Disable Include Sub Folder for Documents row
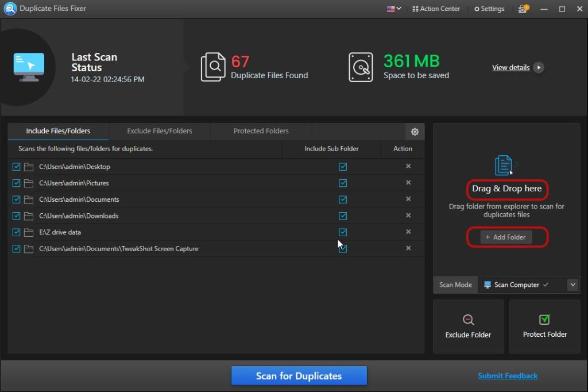The image size is (588, 392). (x=343, y=199)
